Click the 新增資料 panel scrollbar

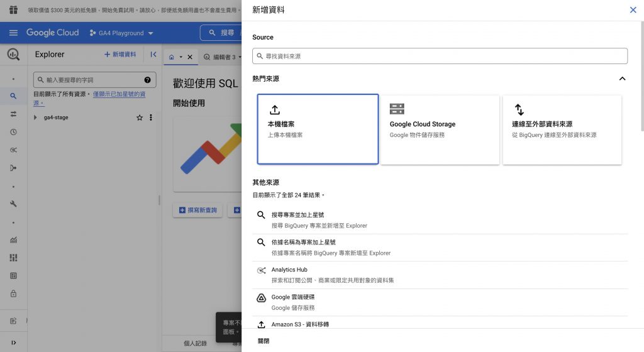[642, 76]
